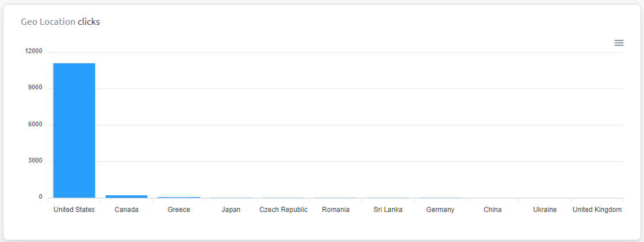
Task: Click the 0 y-axis value
Action: pyautogui.click(x=41, y=197)
